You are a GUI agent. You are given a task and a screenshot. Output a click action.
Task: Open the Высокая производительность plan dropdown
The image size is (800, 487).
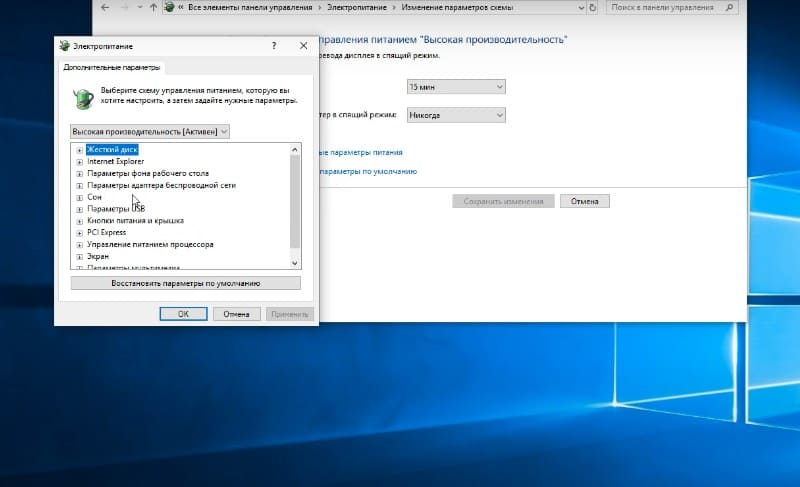[150, 131]
